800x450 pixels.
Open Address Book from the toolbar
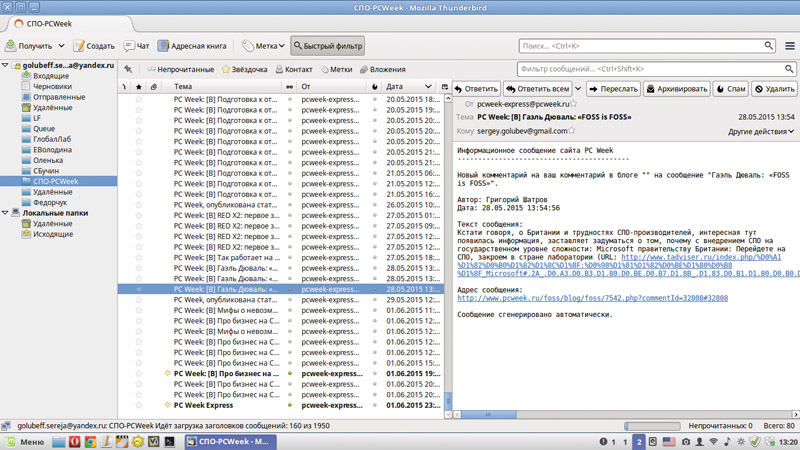point(192,46)
